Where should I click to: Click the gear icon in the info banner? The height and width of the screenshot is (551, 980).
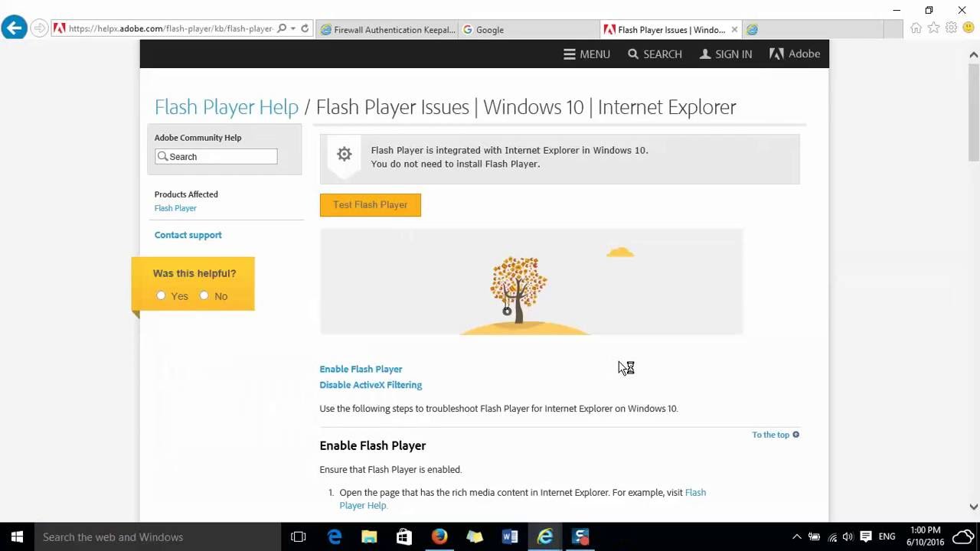345,154
